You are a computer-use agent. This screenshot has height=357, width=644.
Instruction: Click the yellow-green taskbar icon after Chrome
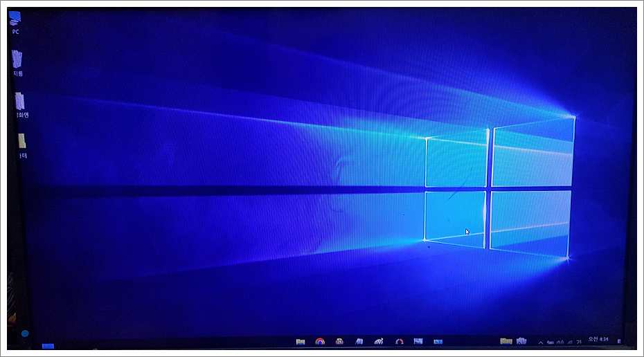339,341
